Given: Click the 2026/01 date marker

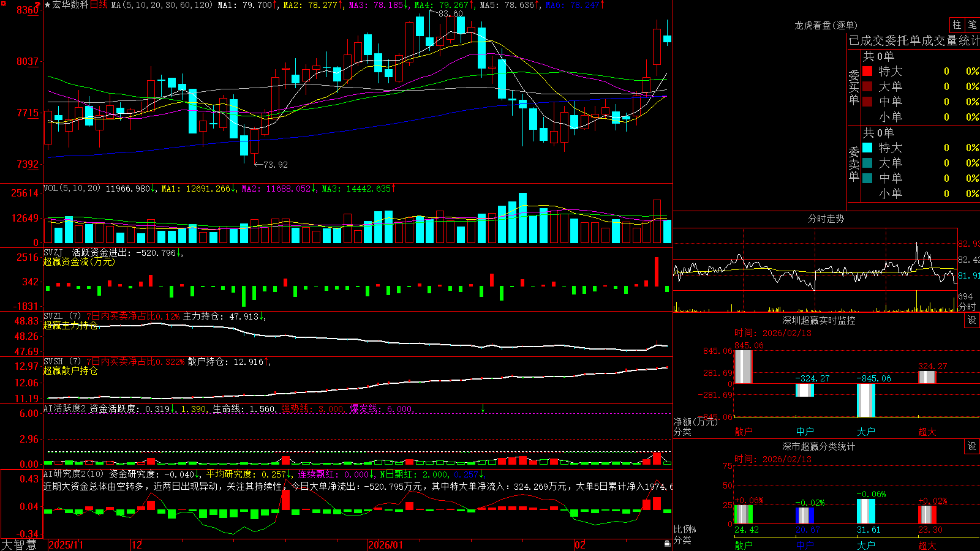Looking at the screenshot, I should click(386, 545).
